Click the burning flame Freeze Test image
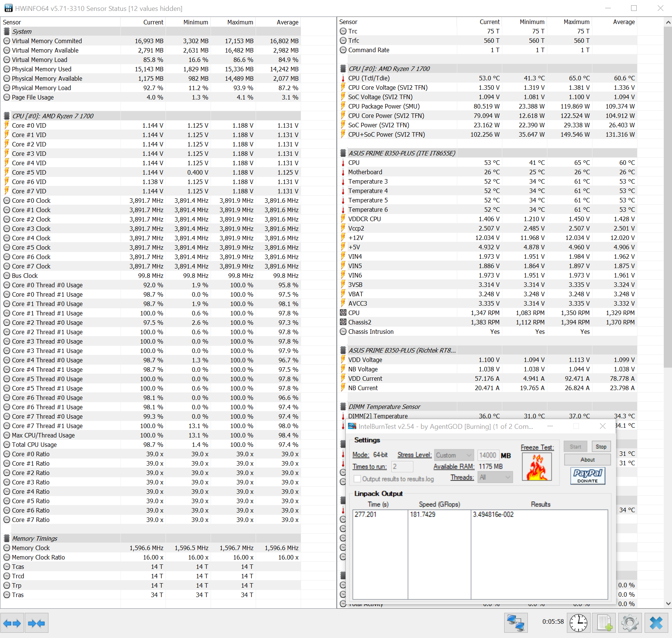This screenshot has height=638, width=672. click(x=537, y=467)
